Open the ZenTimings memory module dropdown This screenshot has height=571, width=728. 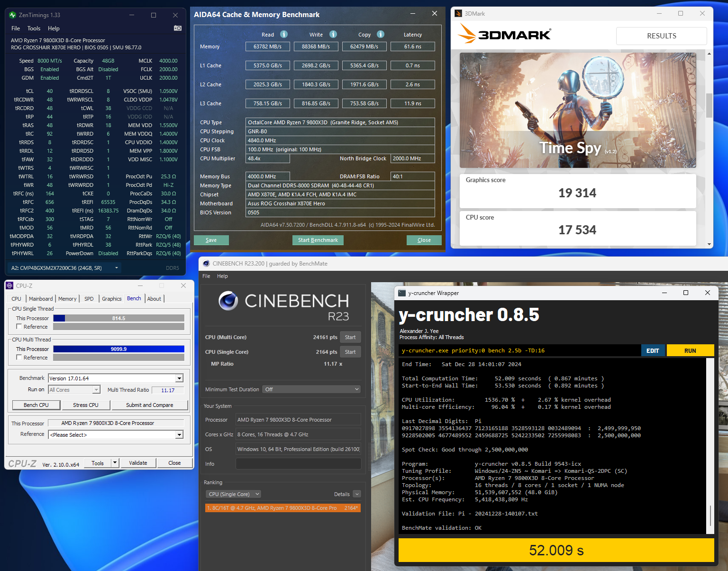point(64,268)
